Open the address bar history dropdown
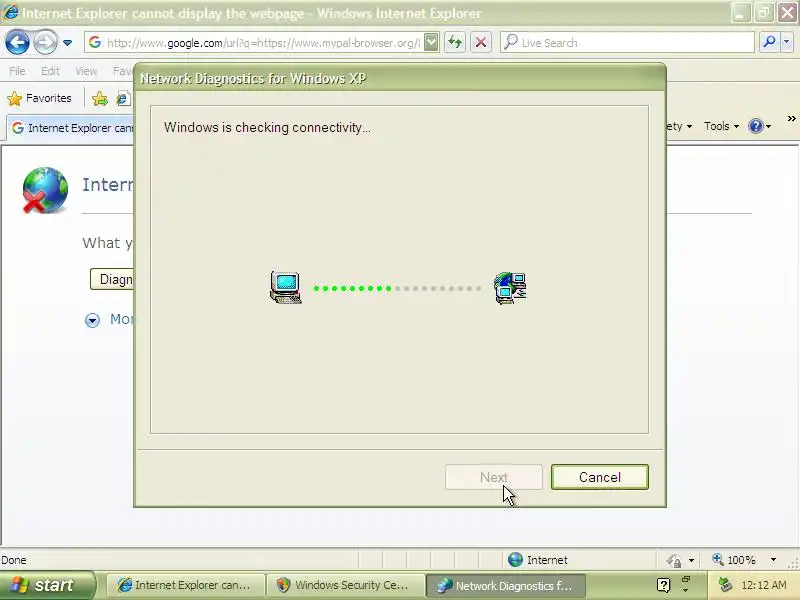Viewport: 800px width, 600px height. [431, 42]
